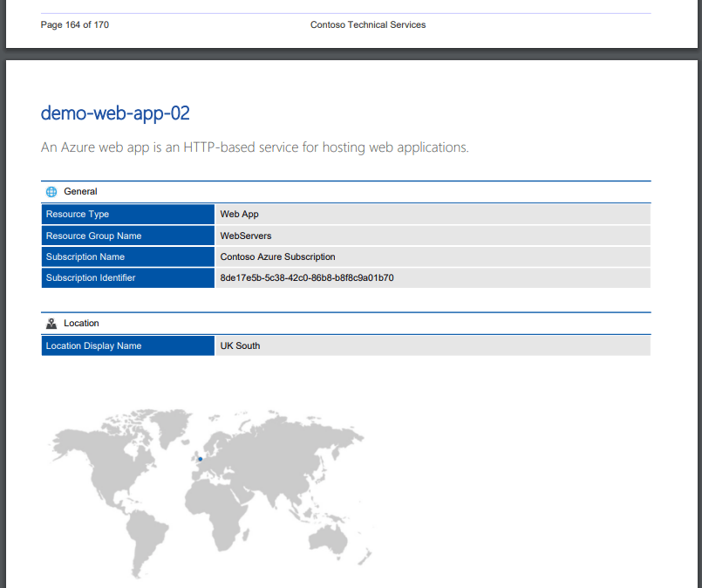Click the map pin icon beside Location

tap(51, 324)
